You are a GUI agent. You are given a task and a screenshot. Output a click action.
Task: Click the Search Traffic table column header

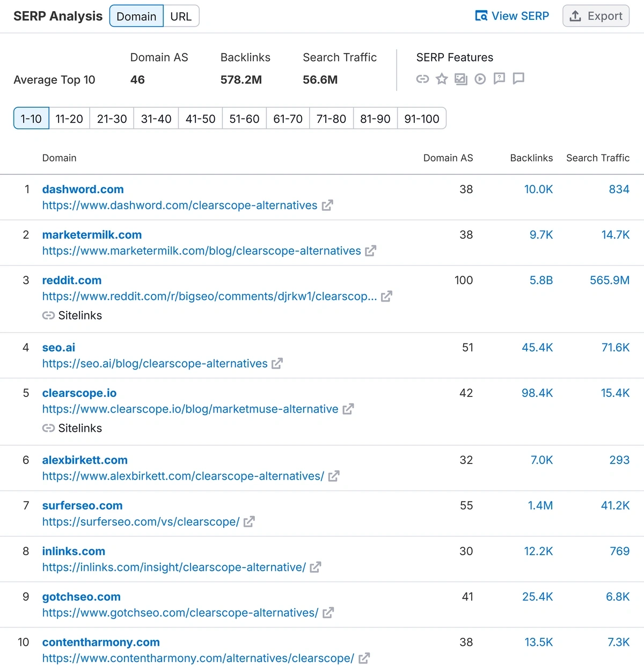pos(598,158)
